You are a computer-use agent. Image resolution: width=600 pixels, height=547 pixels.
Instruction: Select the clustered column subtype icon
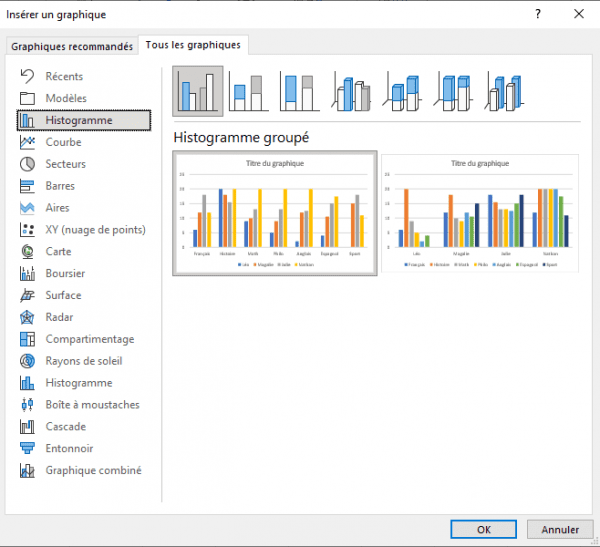point(197,91)
